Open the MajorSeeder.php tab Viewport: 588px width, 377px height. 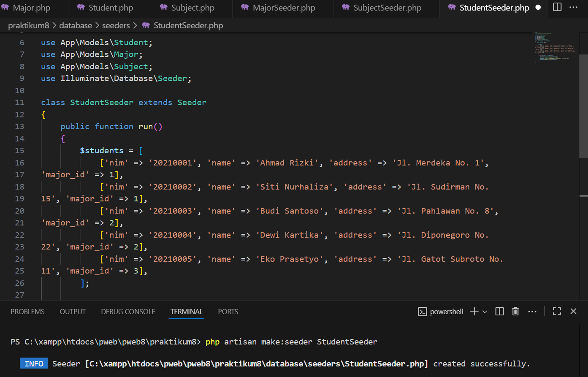[x=284, y=8]
